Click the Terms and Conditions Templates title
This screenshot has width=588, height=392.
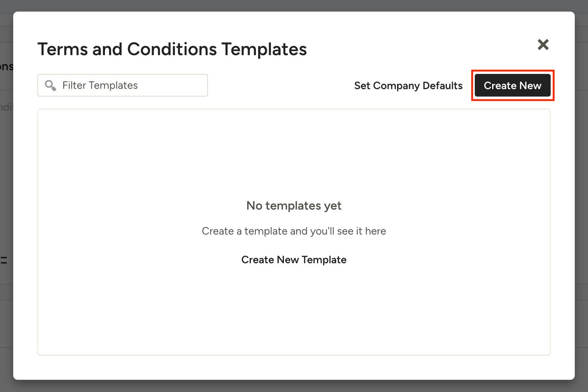click(x=172, y=49)
